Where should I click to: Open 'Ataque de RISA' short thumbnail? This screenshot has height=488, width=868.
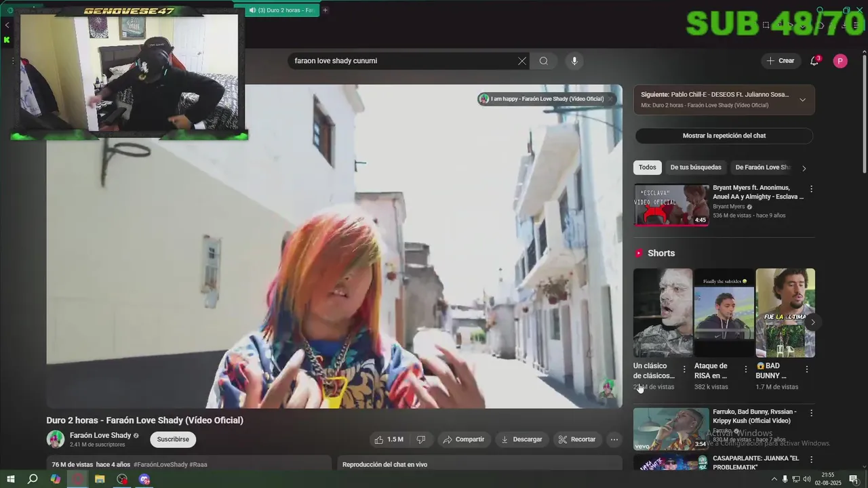[724, 312]
